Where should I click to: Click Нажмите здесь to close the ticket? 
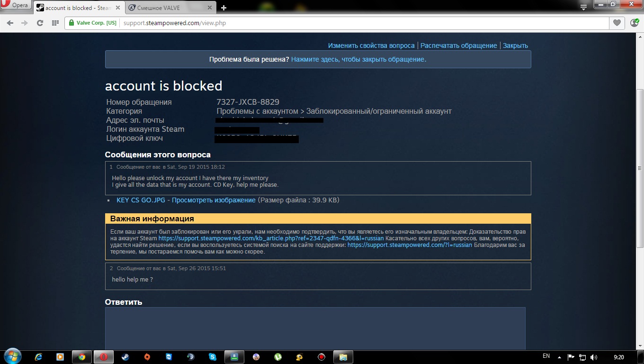click(358, 59)
